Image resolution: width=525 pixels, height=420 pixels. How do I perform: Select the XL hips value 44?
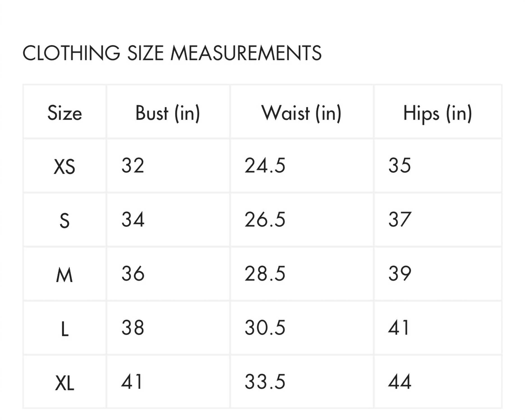pyautogui.click(x=400, y=382)
